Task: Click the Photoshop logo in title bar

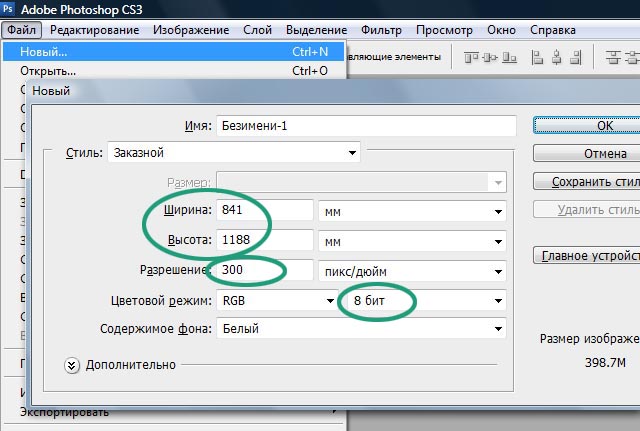Action: tap(11, 10)
